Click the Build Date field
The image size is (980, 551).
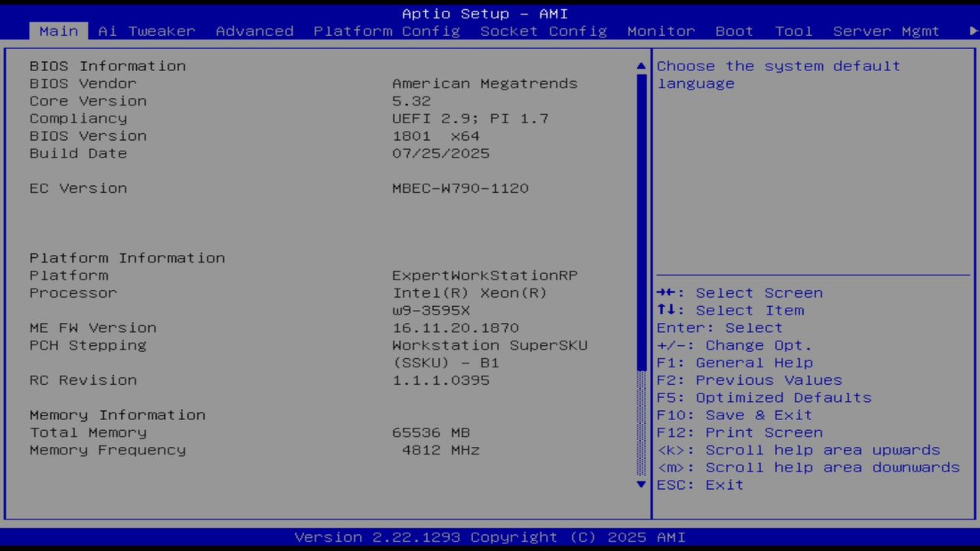pyautogui.click(x=77, y=153)
